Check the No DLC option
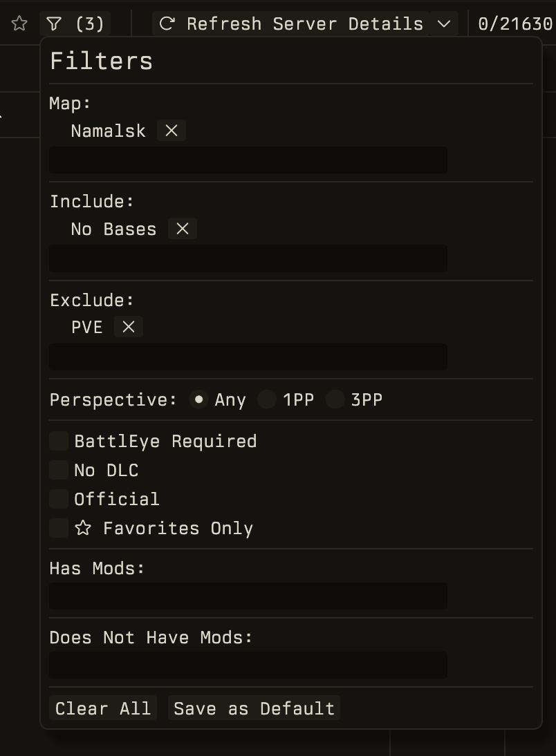The image size is (556, 756). (x=59, y=469)
